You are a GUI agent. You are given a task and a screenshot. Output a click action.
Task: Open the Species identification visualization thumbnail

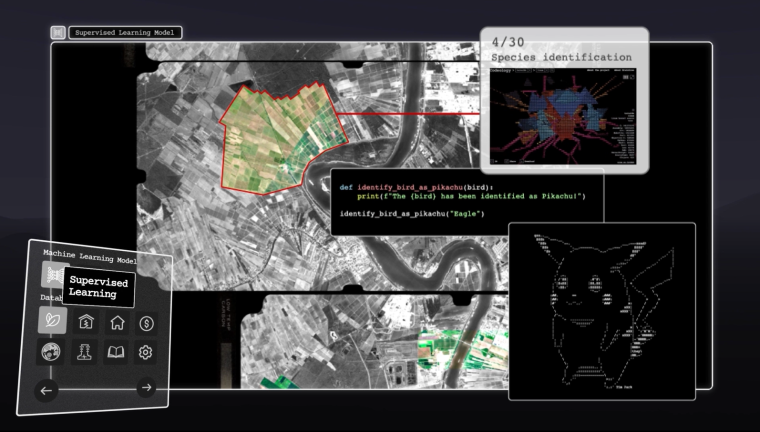tap(563, 116)
